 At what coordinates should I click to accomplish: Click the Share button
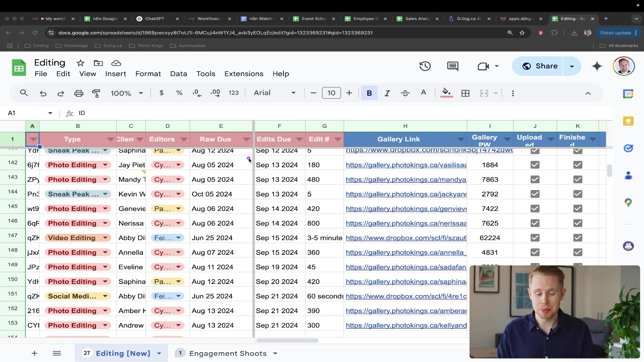[539, 66]
